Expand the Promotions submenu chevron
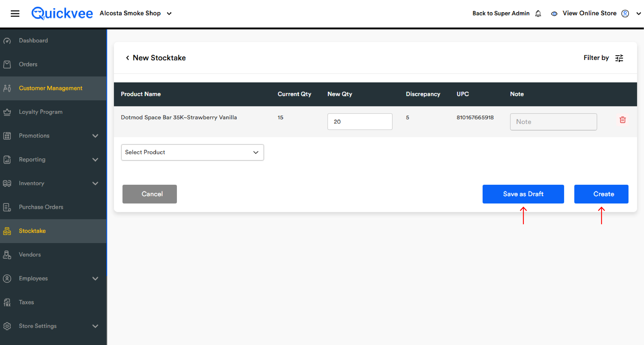644x345 pixels. click(x=95, y=136)
